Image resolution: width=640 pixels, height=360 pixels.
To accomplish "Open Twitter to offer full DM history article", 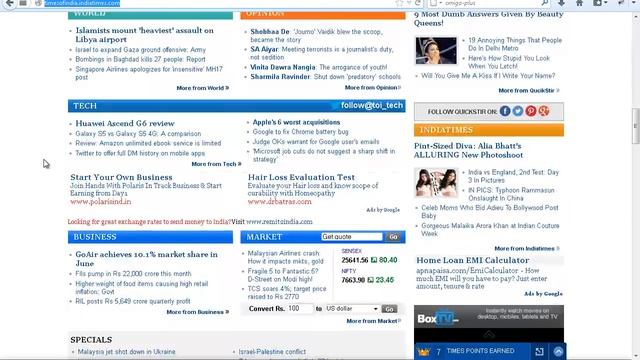I will point(140,153).
